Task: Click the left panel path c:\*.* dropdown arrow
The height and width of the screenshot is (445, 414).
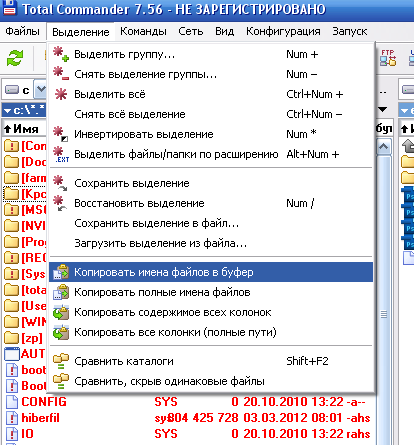Action: click(7, 110)
